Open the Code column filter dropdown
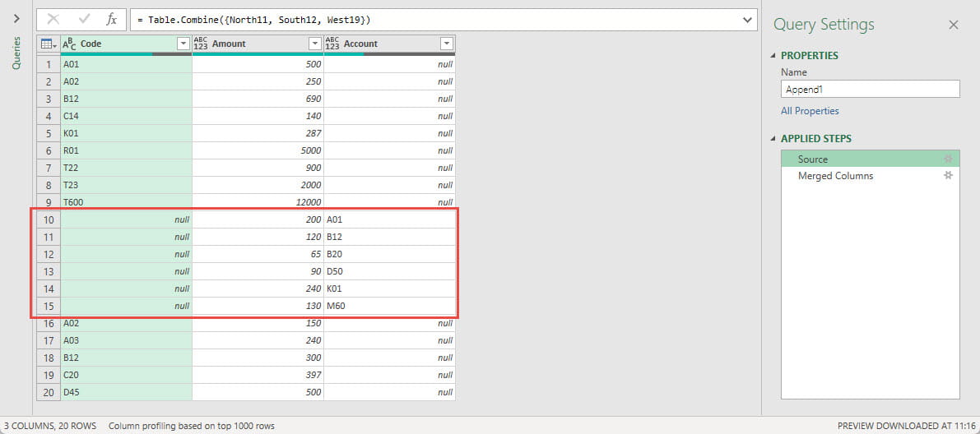 183,44
